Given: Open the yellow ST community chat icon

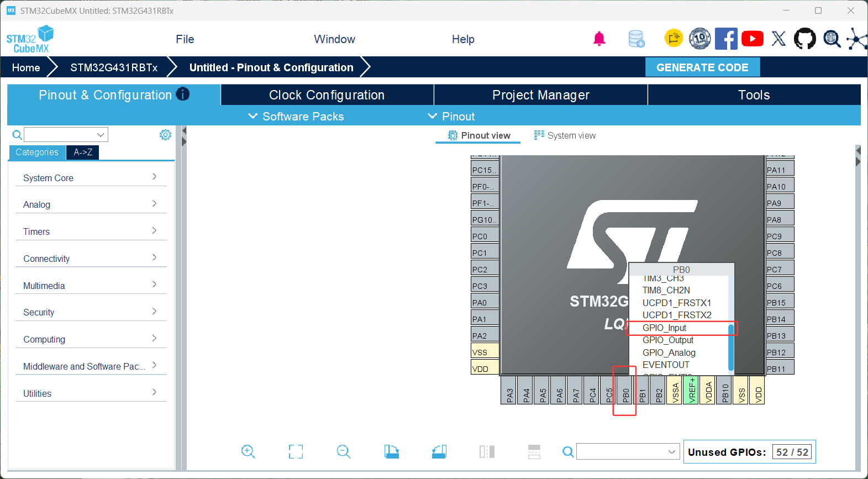Looking at the screenshot, I should [x=674, y=38].
